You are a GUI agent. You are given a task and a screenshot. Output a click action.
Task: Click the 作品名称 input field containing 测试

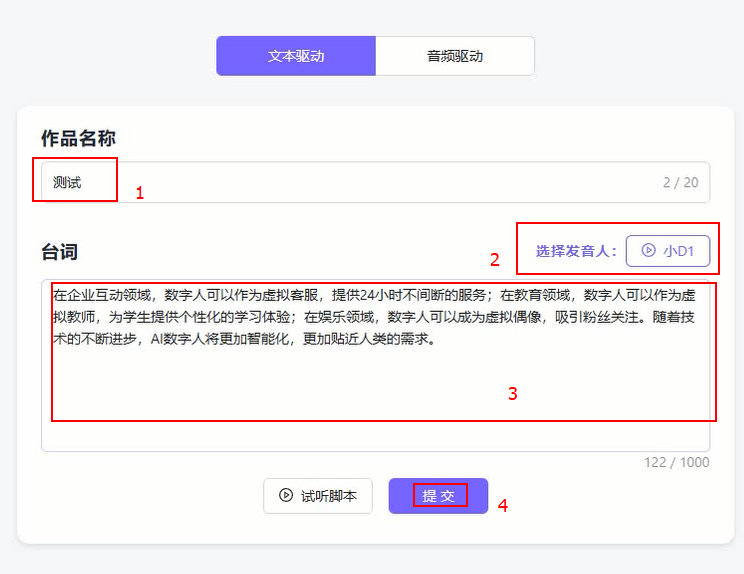(x=375, y=182)
